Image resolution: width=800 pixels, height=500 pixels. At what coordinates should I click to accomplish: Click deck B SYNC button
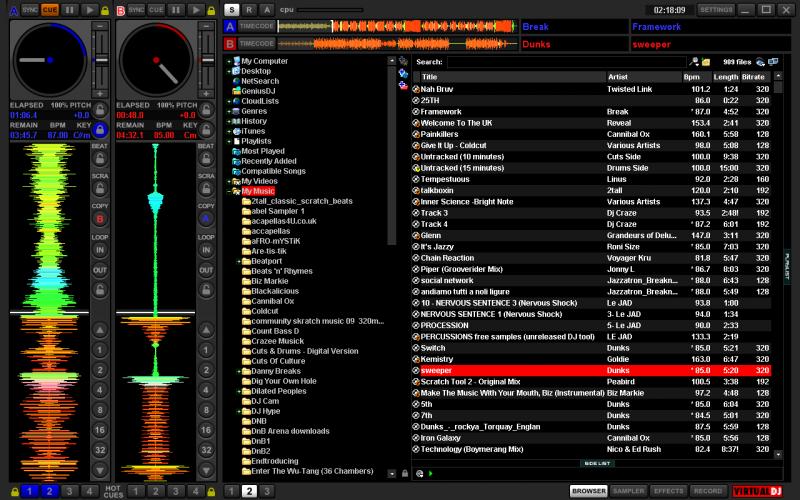(136, 10)
